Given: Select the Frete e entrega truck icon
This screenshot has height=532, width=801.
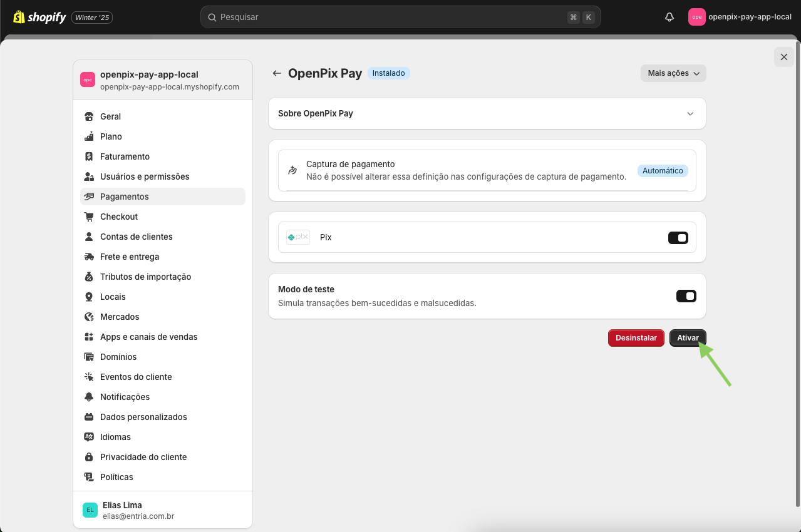Looking at the screenshot, I should pos(89,257).
